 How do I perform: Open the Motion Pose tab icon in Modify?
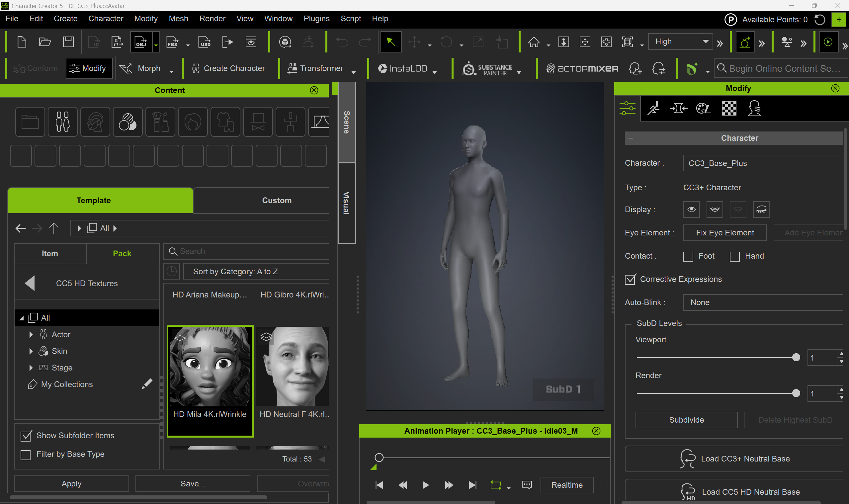pyautogui.click(x=653, y=109)
